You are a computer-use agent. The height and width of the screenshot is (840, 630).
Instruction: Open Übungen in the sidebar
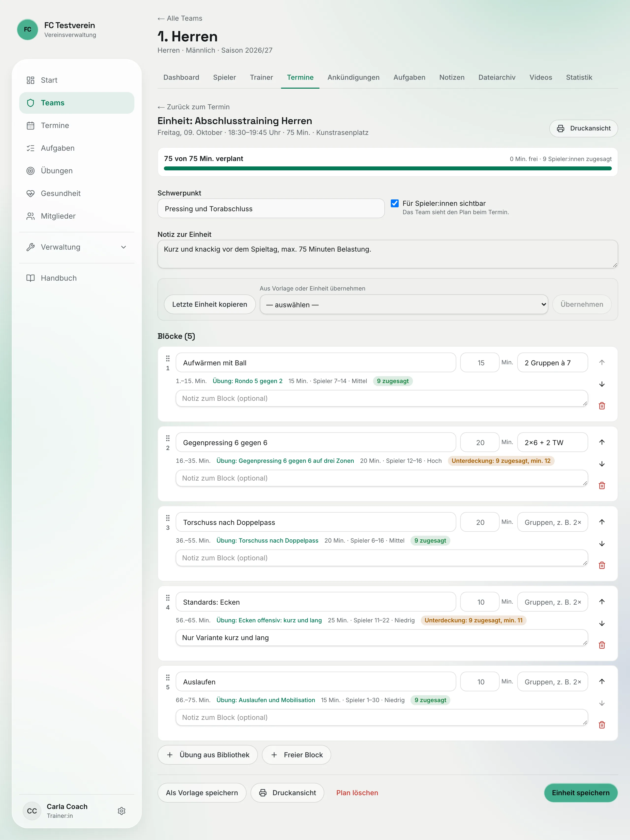(77, 171)
